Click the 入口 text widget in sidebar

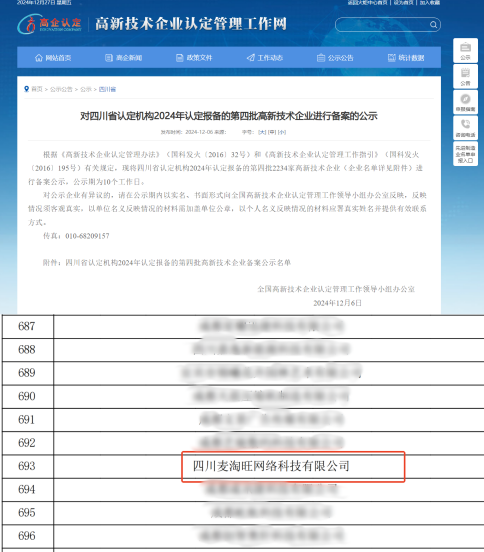click(x=465, y=154)
